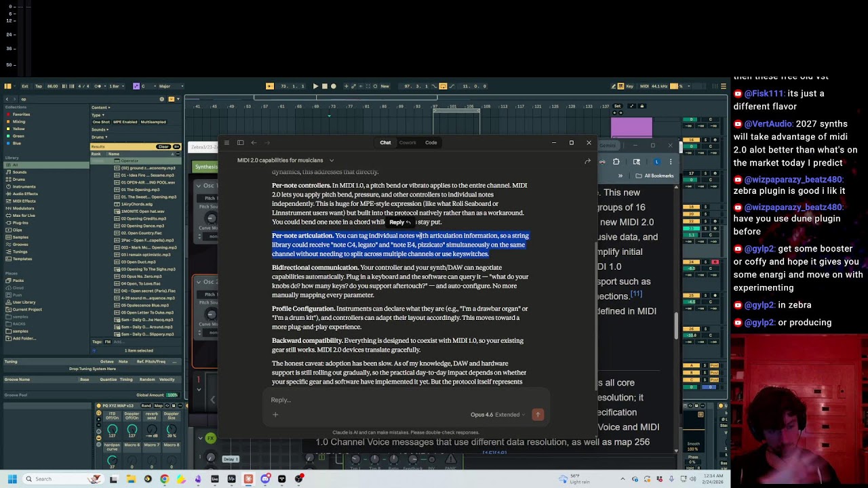The width and height of the screenshot is (868, 488).
Task: Click the Stop button in Ableton transport
Action: coord(324,86)
